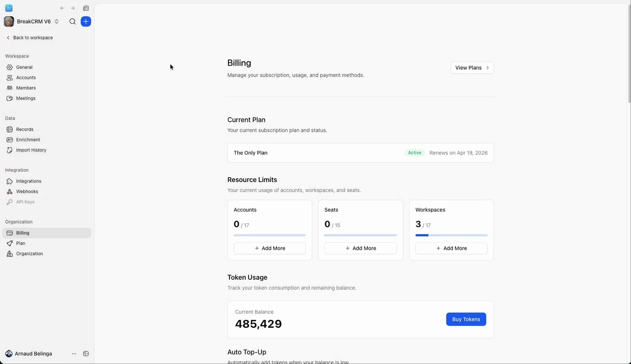Viewport: 631px width, 364px height.
Task: Click Back to workspace
Action: (x=30, y=38)
